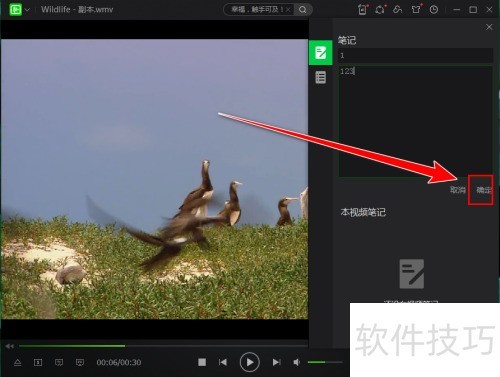Stop the video playback

coord(202,362)
